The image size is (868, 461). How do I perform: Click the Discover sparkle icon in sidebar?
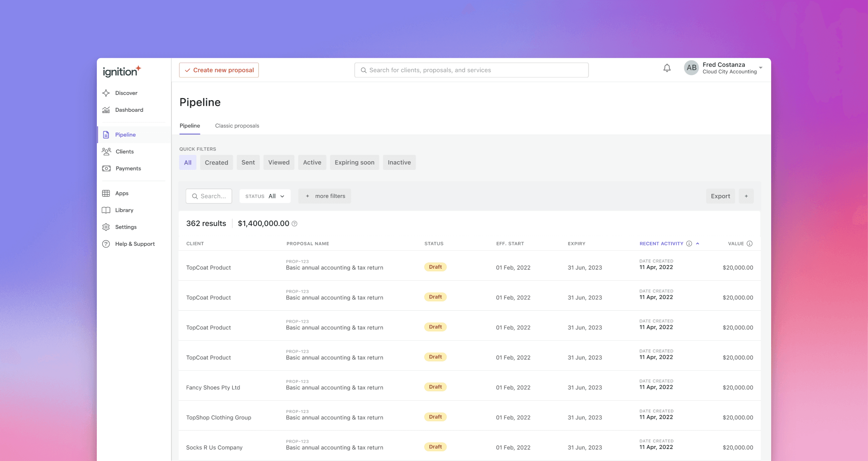106,93
